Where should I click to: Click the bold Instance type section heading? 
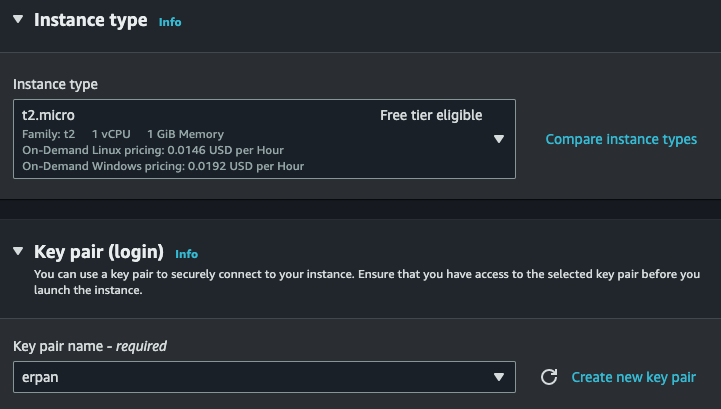[90, 20]
